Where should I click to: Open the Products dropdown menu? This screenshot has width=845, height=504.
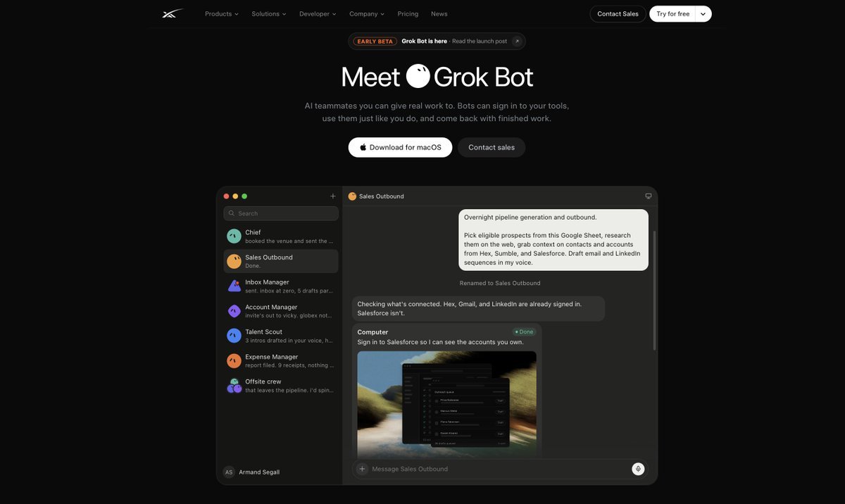pyautogui.click(x=222, y=14)
